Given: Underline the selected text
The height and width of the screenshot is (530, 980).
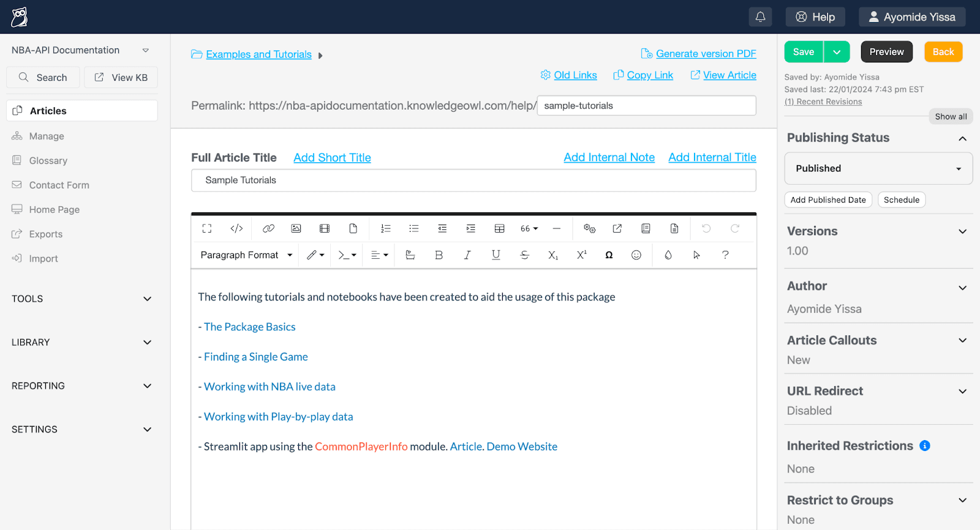Looking at the screenshot, I should click(496, 255).
